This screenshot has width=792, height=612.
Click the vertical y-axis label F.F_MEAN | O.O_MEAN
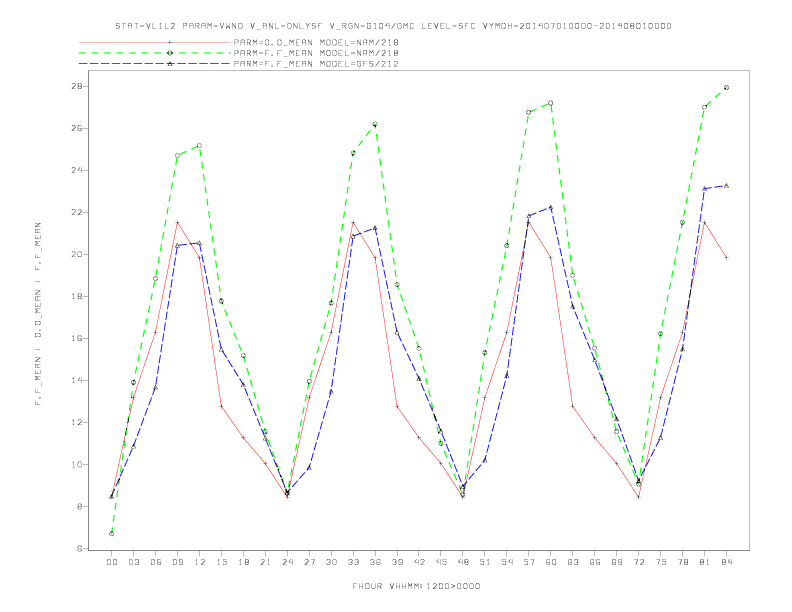[x=38, y=314]
